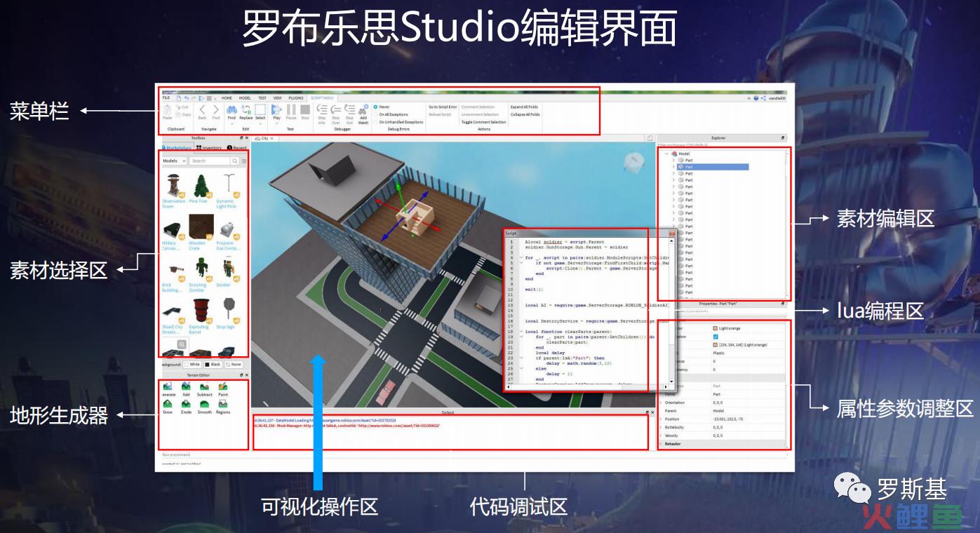Collapse the Behavior section in Properties

tap(661, 444)
